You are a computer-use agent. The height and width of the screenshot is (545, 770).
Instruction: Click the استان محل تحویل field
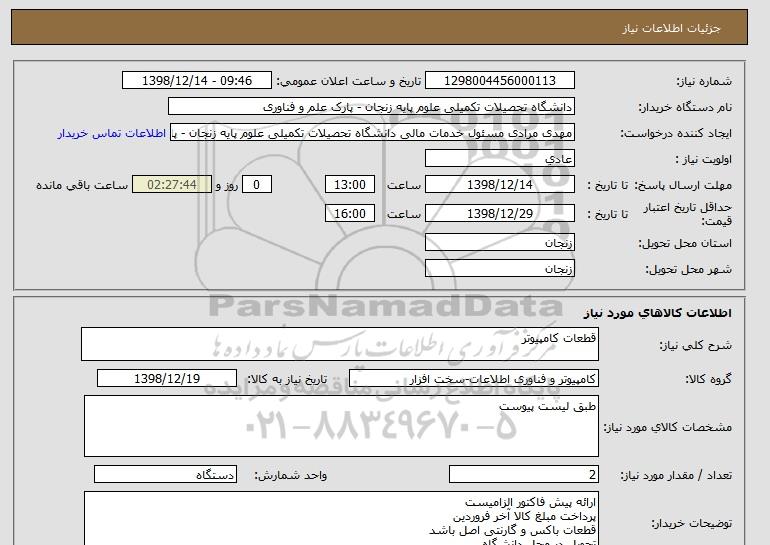pos(500,243)
